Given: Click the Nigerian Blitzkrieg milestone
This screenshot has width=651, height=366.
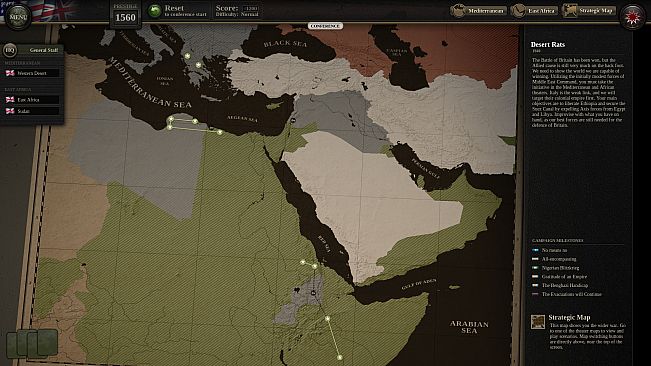Looking at the screenshot, I should (560, 268).
